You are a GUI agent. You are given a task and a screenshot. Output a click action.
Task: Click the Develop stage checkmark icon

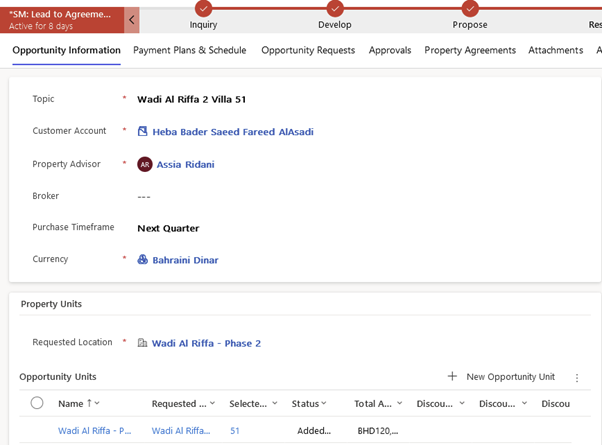pyautogui.click(x=335, y=8)
